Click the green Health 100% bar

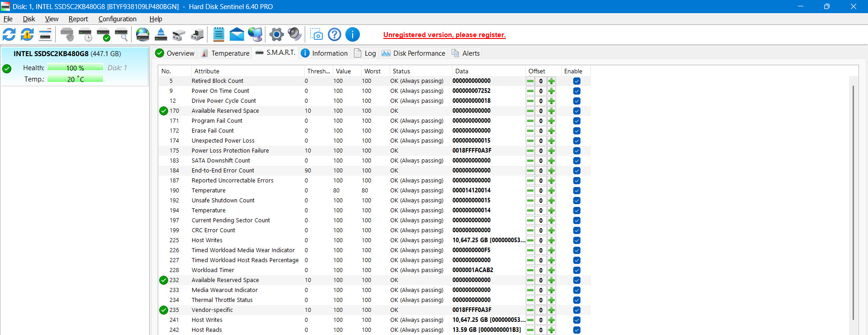tap(75, 68)
